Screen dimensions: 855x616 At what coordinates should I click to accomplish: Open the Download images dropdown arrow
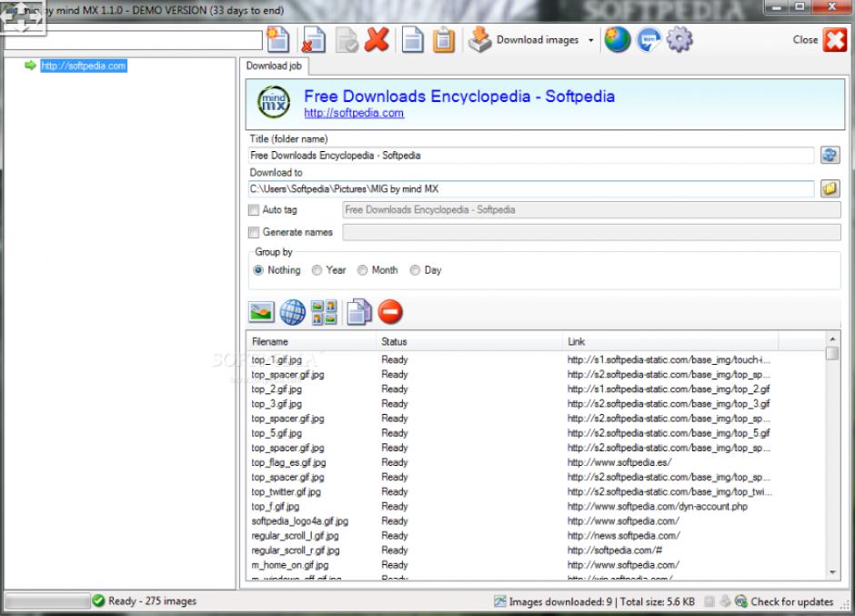(590, 40)
